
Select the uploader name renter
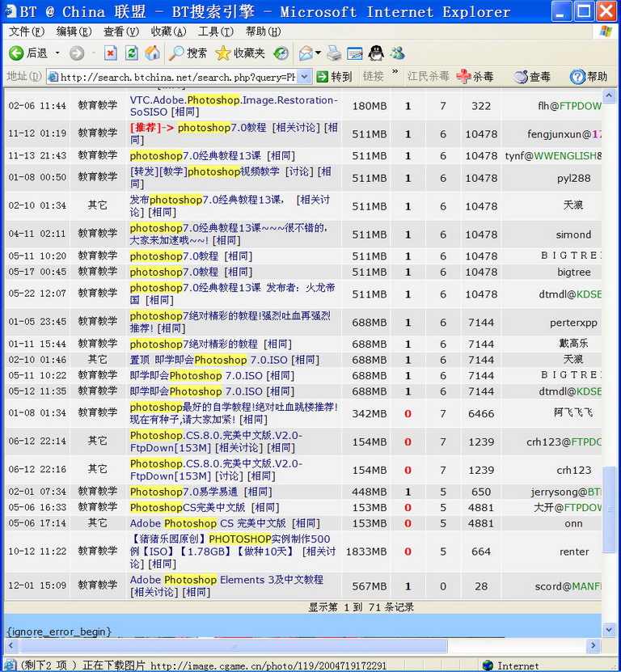coord(574,552)
